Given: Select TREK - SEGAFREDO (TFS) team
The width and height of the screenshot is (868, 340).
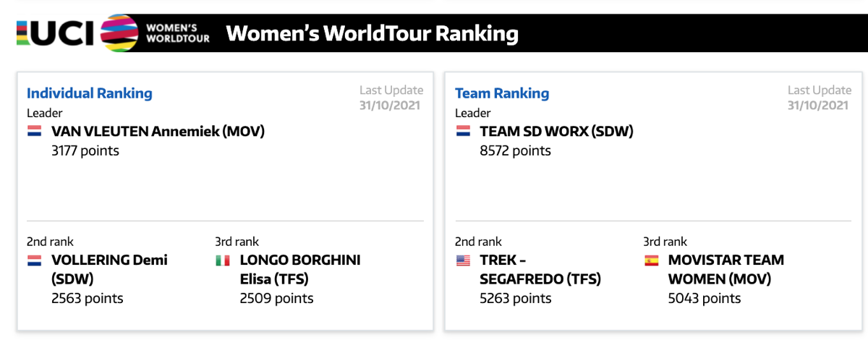Looking at the screenshot, I should pyautogui.click(x=540, y=269).
